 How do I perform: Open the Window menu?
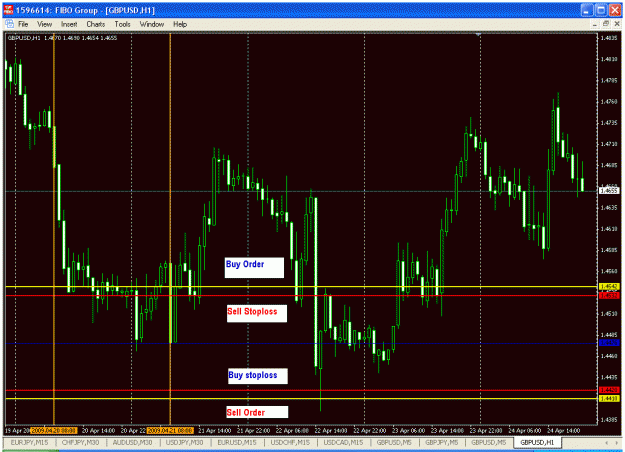151,24
